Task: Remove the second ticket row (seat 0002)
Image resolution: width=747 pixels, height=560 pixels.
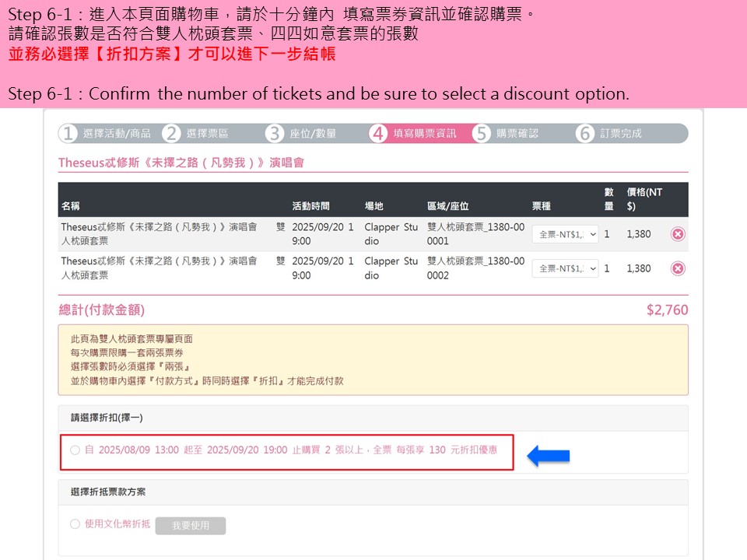Action: pyautogui.click(x=678, y=268)
